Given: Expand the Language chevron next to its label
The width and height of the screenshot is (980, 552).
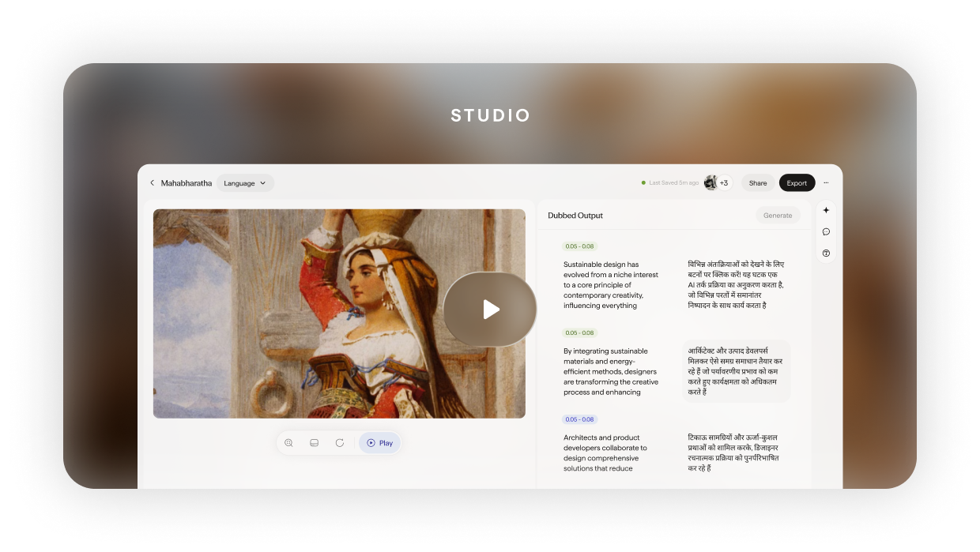Looking at the screenshot, I should [262, 182].
